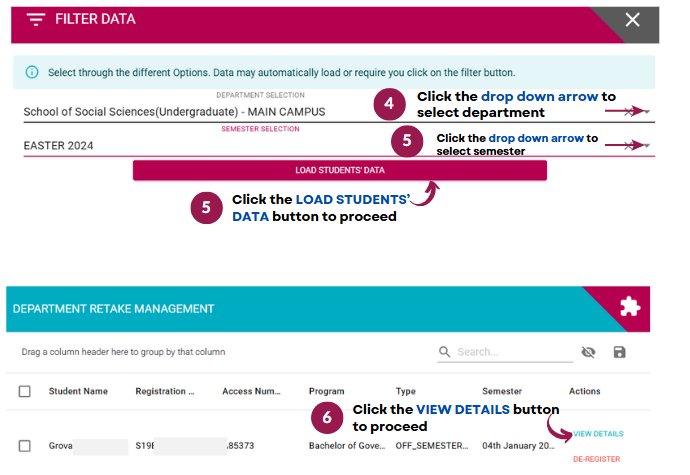Click the Semester column header
The image size is (690, 475).
click(x=501, y=391)
